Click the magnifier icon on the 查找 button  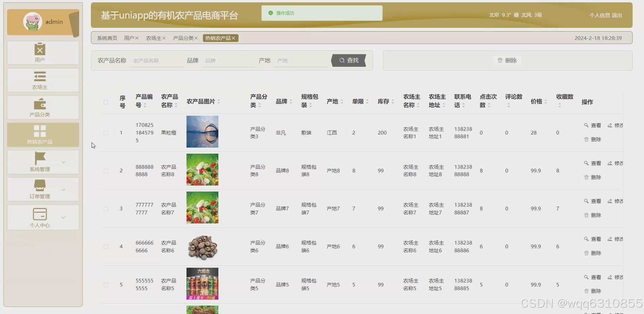tap(342, 60)
